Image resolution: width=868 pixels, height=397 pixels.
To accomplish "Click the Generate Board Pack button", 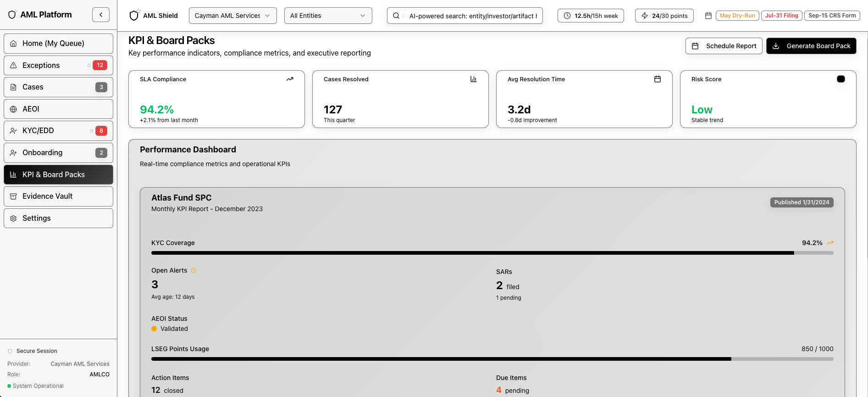I will (x=811, y=46).
